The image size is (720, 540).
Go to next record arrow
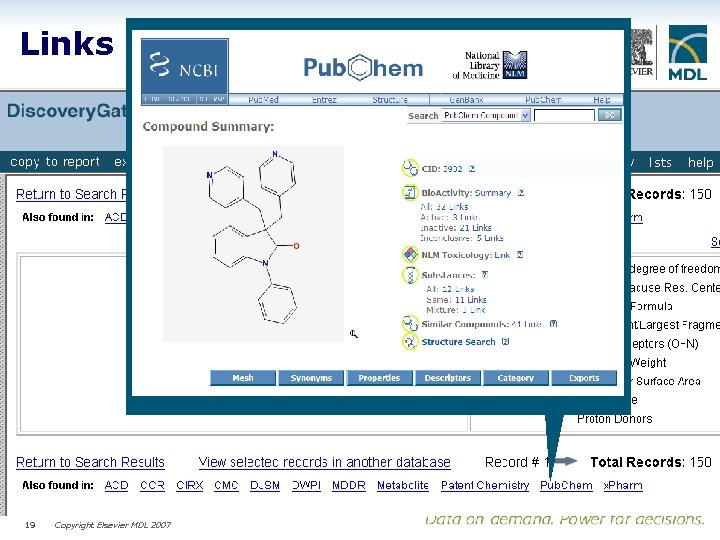pyautogui.click(x=566, y=461)
